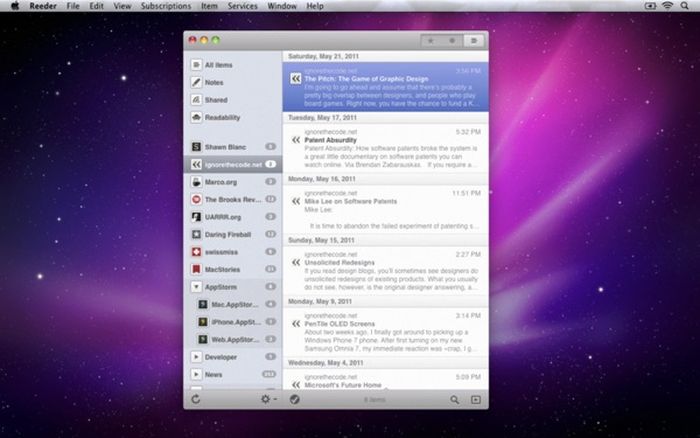Select the MacStories feed
Image resolution: width=700 pixels, height=438 pixels.
click(233, 269)
